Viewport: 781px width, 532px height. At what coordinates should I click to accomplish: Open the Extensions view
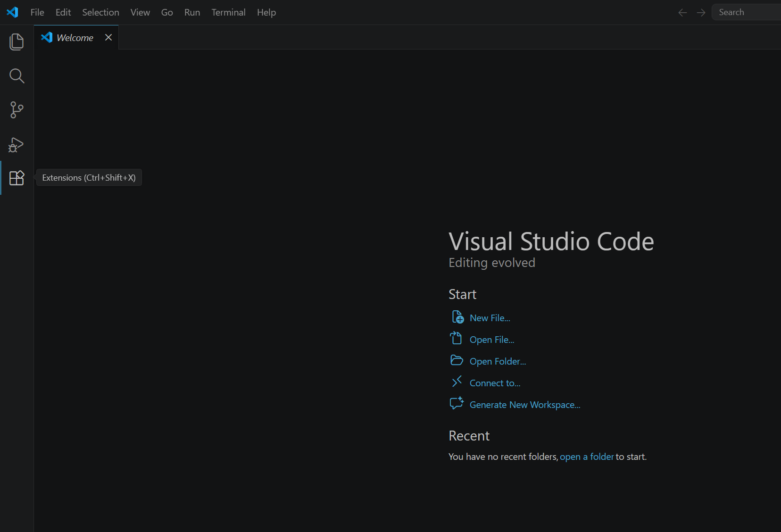click(x=17, y=178)
